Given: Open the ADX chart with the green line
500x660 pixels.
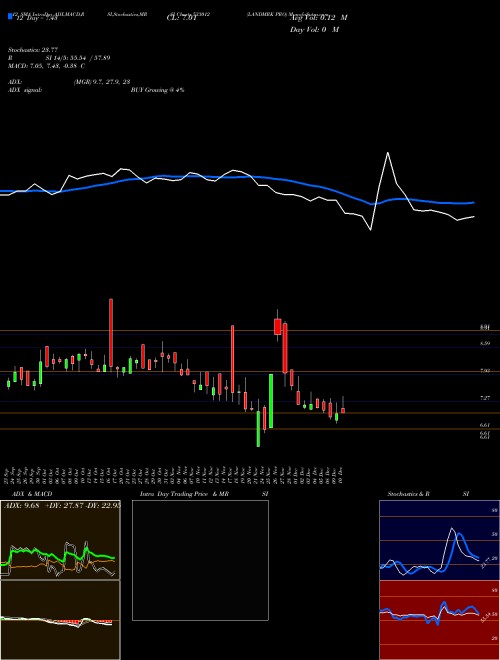Looking at the screenshot, I should click(x=60, y=540).
